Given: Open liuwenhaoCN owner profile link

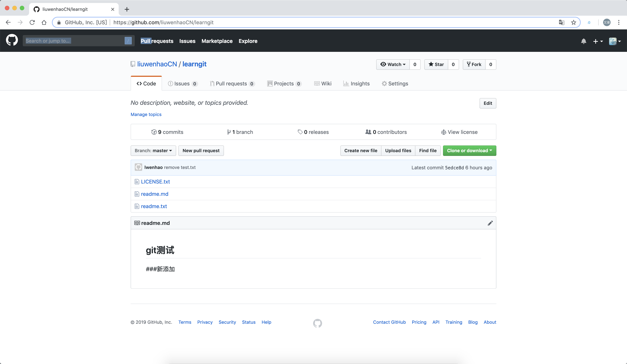Looking at the screenshot, I should 157,64.
